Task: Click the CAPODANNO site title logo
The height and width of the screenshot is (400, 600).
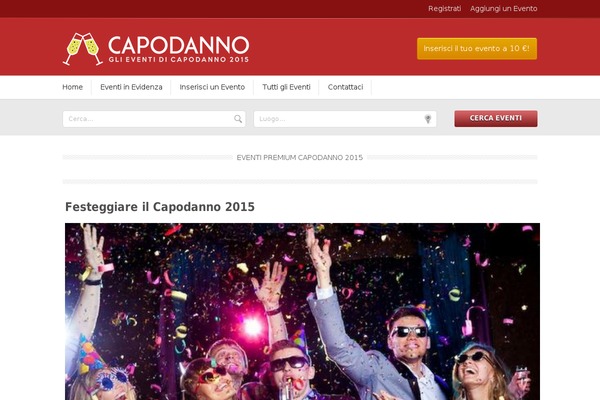Action: point(179,45)
